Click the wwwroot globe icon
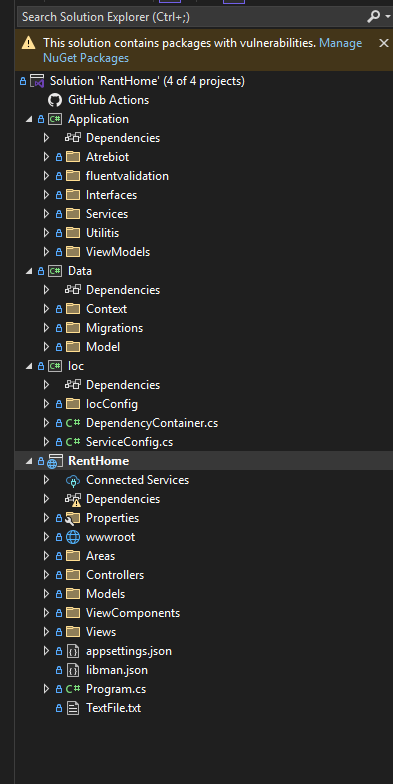 pos(73,537)
